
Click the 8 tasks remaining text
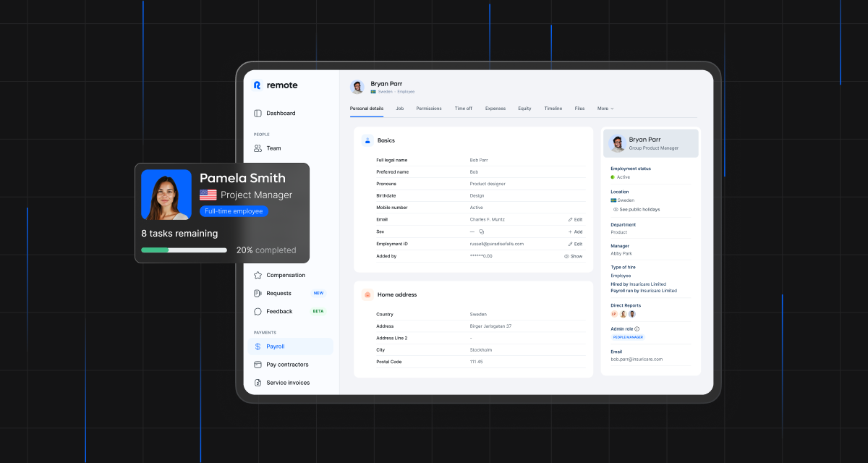pos(179,234)
